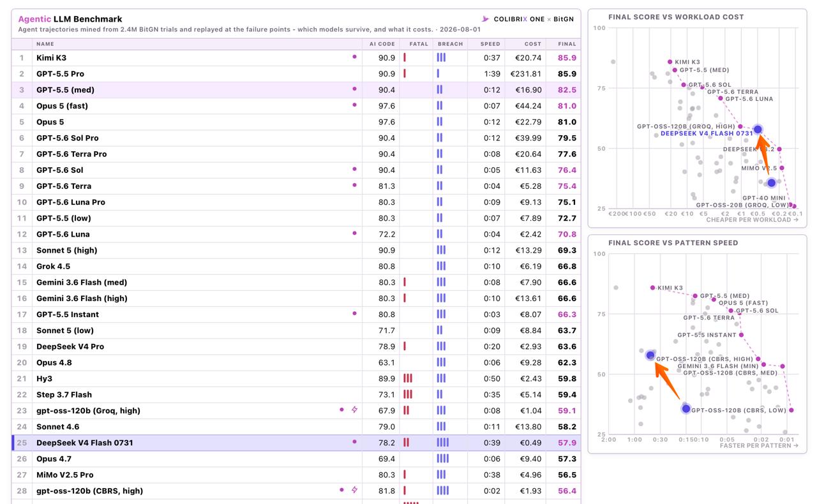Viewport: 817px width, 504px height.
Task: Open the GPT-5.6 Sol Pro model row
Action: [297, 138]
